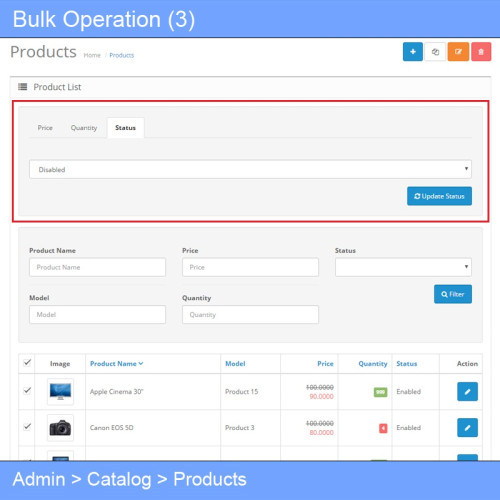Viewport: 500px width, 500px height.
Task: Click the green quantity badge for Apple Cinema
Action: [380, 392]
